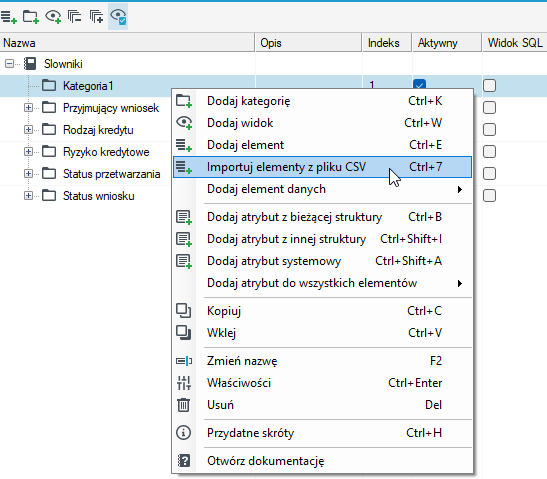Select the Ryzyko kredytowe tree row

(x=106, y=152)
